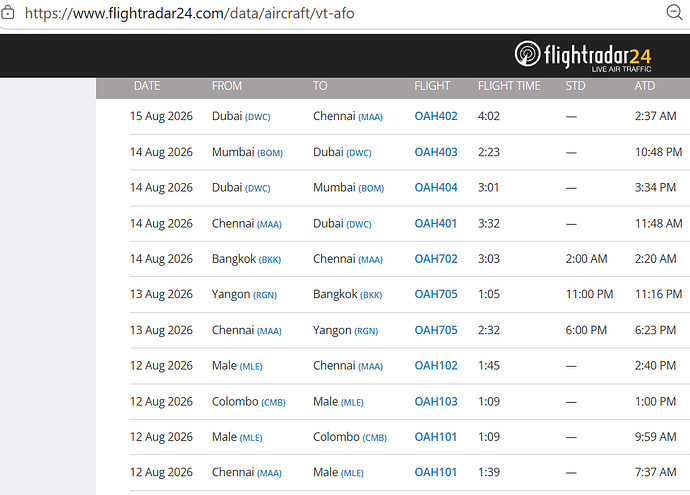Click the address bar URL field
The image size is (690, 495).
[x=190, y=13]
